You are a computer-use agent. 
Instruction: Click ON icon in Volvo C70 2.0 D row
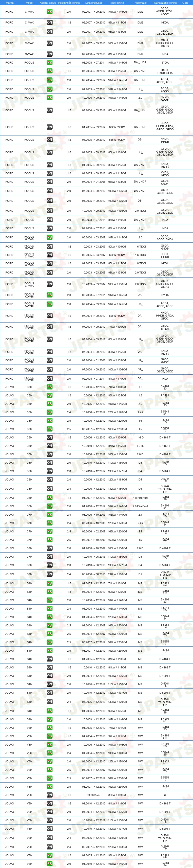pyautogui.click(x=49, y=548)
